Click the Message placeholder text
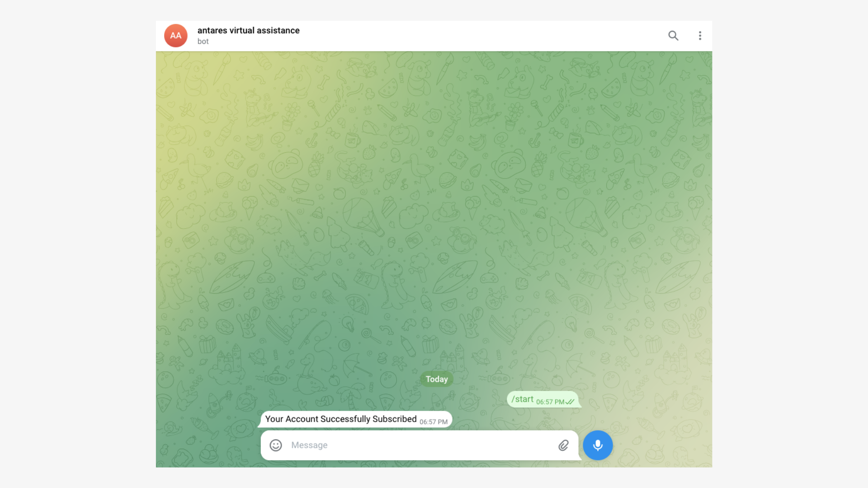The width and height of the screenshot is (868, 488). click(309, 445)
